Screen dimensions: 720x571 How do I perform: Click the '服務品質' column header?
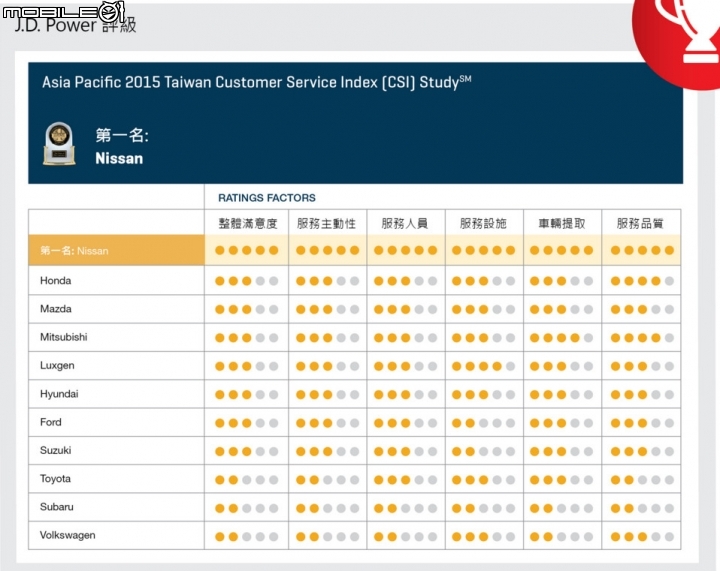pos(640,224)
